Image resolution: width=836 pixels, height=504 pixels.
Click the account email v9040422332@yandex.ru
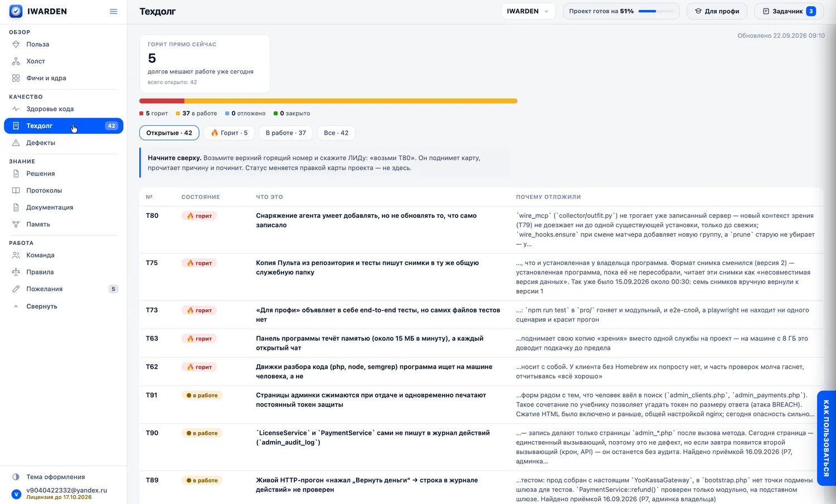(66, 490)
